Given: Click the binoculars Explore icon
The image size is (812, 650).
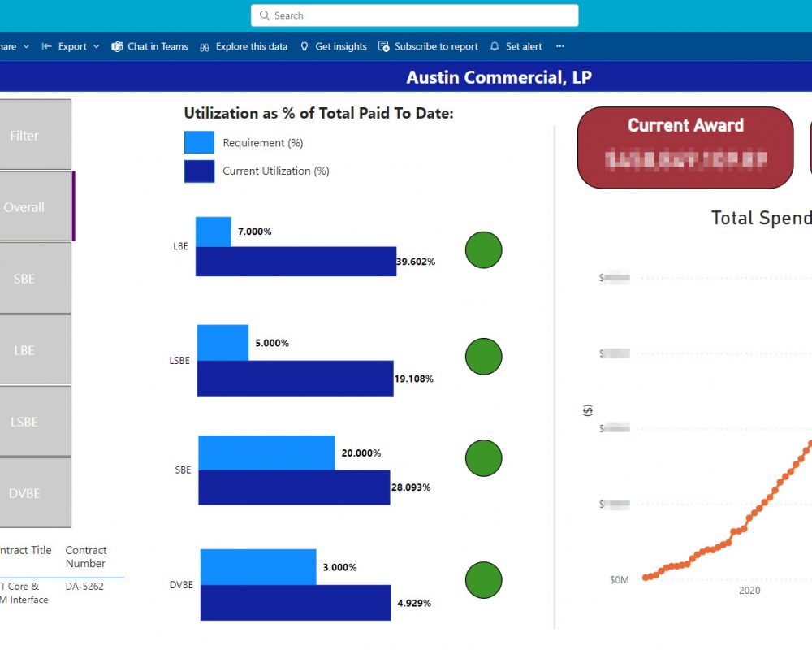Looking at the screenshot, I should (x=205, y=47).
